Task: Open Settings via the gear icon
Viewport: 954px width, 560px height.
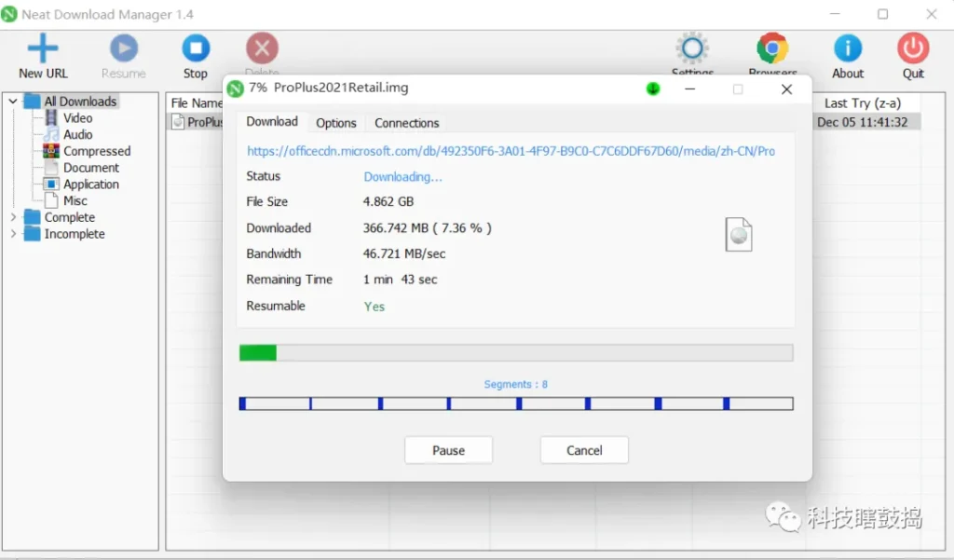Action: 692,48
